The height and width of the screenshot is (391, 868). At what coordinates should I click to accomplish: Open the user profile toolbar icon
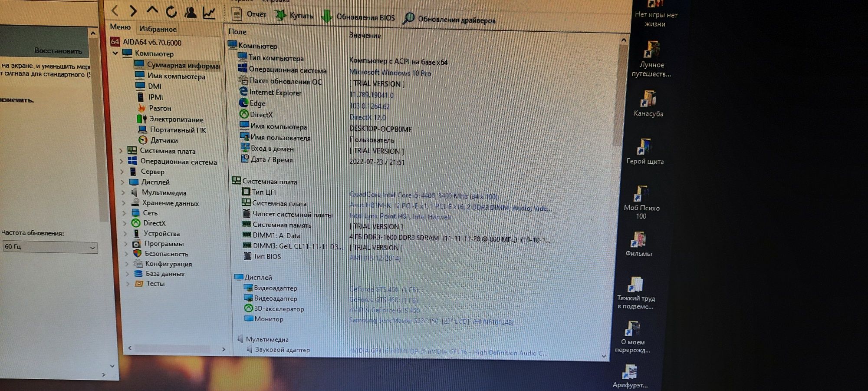pos(190,12)
